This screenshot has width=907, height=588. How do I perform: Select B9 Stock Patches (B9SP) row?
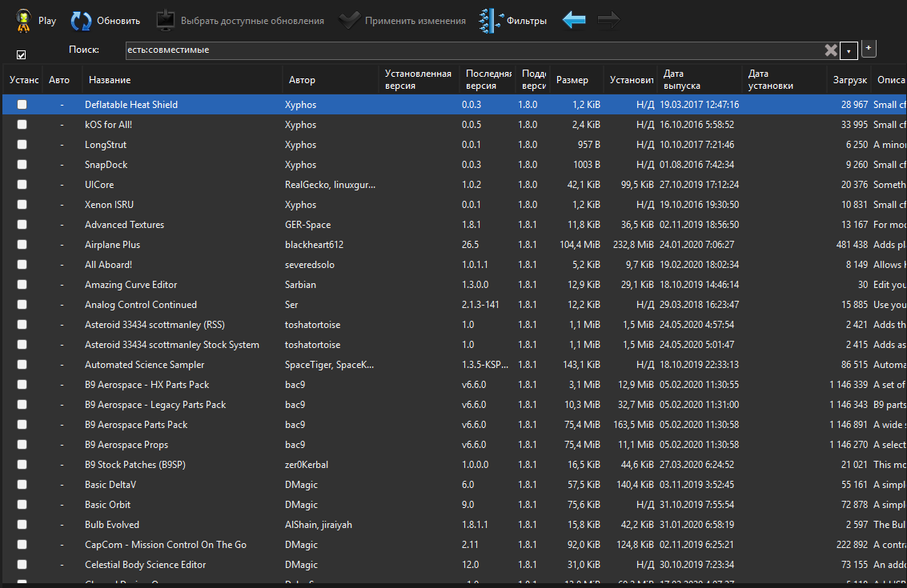pyautogui.click(x=454, y=464)
